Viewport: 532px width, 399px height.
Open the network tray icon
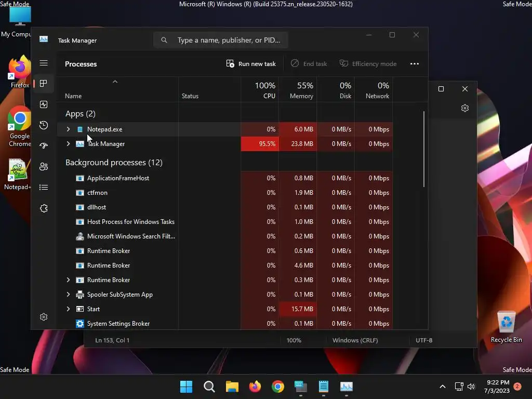point(459,387)
